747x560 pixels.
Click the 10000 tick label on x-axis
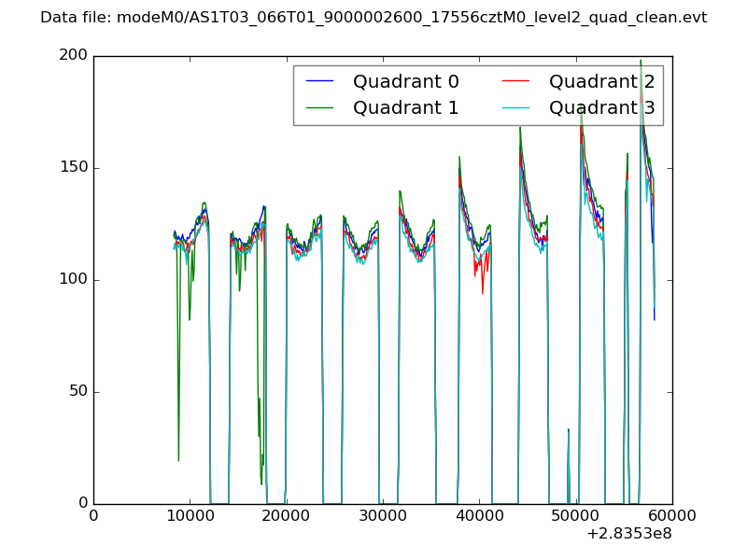click(190, 516)
